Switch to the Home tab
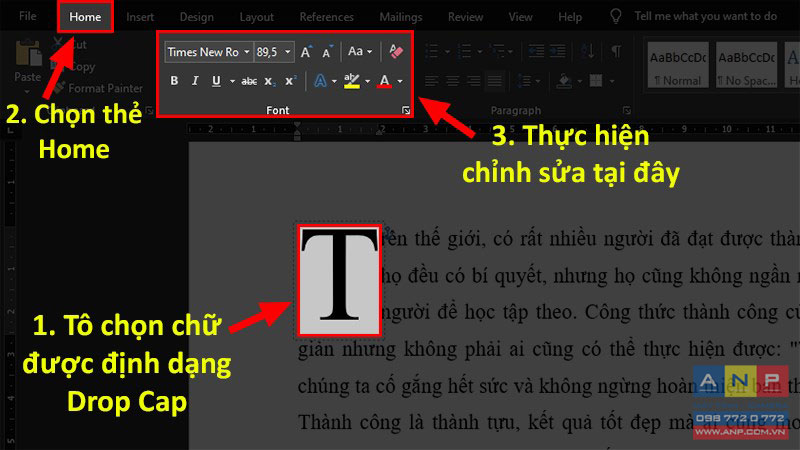Screen dimensions: 800x450 [85, 17]
